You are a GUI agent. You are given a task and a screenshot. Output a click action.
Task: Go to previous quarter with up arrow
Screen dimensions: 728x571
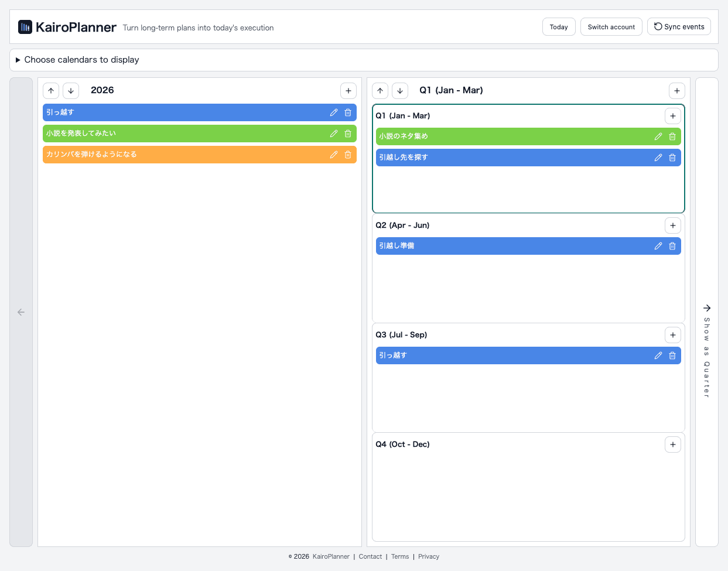(x=380, y=91)
